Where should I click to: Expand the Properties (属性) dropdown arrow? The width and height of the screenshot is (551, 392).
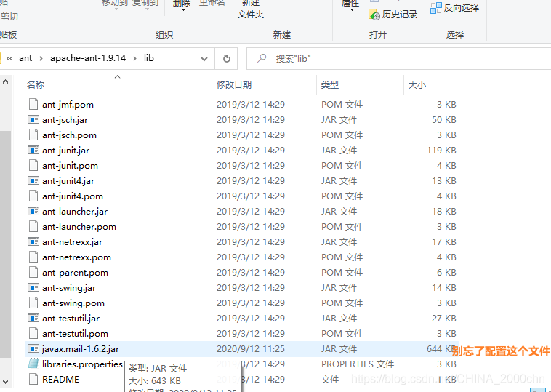(352, 10)
